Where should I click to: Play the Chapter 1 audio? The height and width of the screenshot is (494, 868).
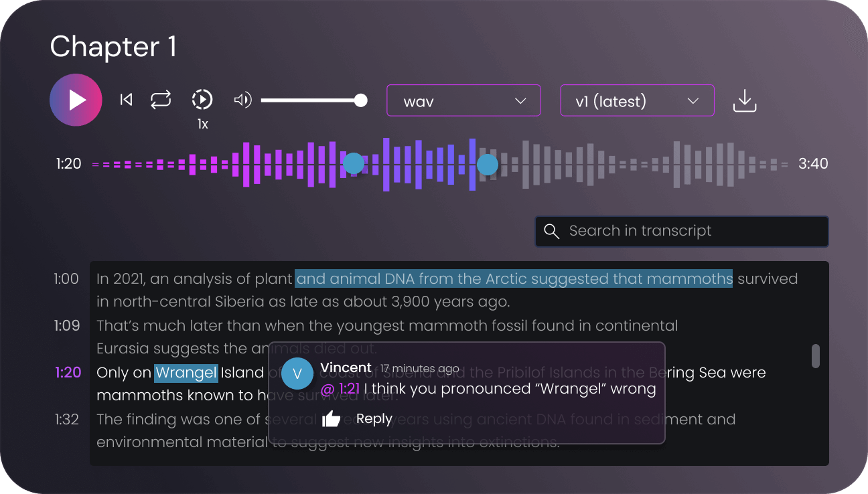(76, 100)
